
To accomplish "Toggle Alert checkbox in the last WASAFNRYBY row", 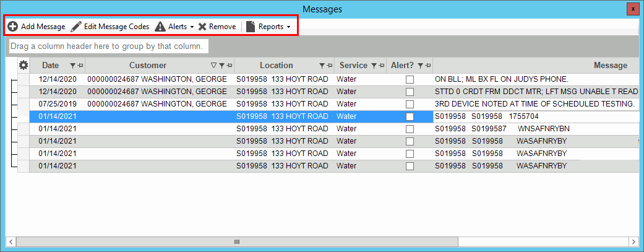I will point(410,167).
